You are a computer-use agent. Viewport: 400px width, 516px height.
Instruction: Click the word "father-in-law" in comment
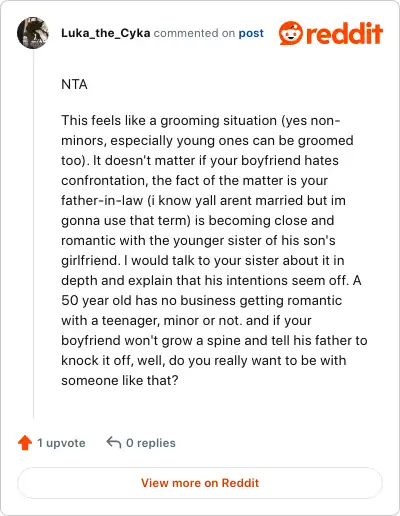click(x=102, y=200)
